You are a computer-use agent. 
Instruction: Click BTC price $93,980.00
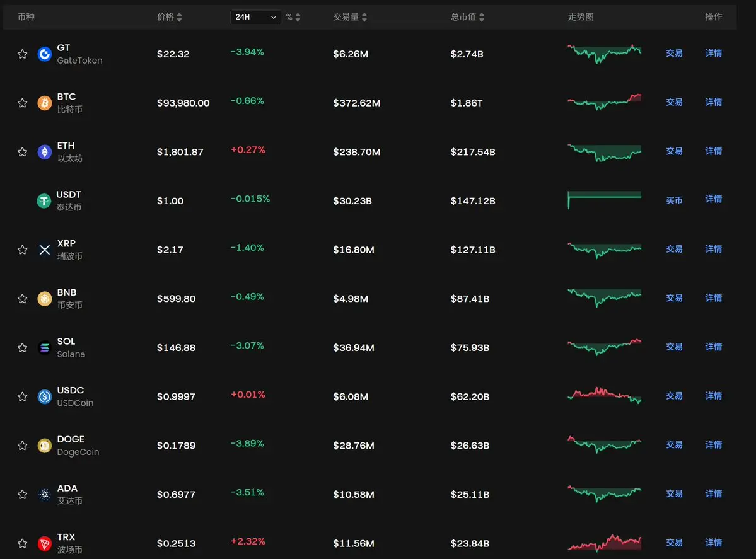click(183, 103)
